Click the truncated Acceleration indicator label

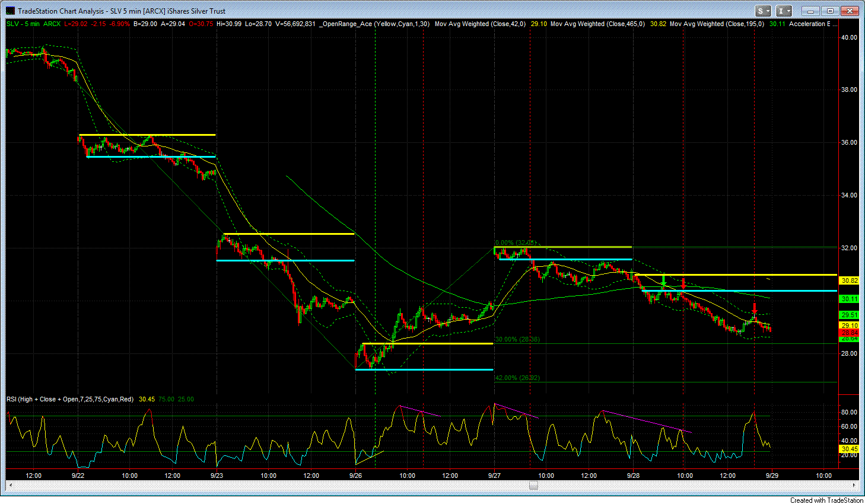[813, 24]
